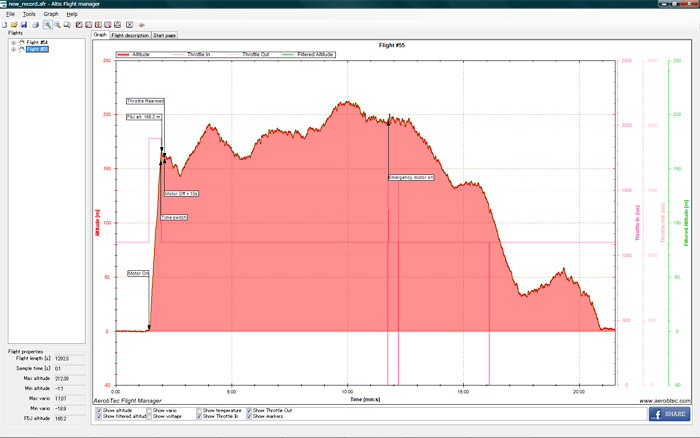Click the Max altitude value field

pos(69,379)
